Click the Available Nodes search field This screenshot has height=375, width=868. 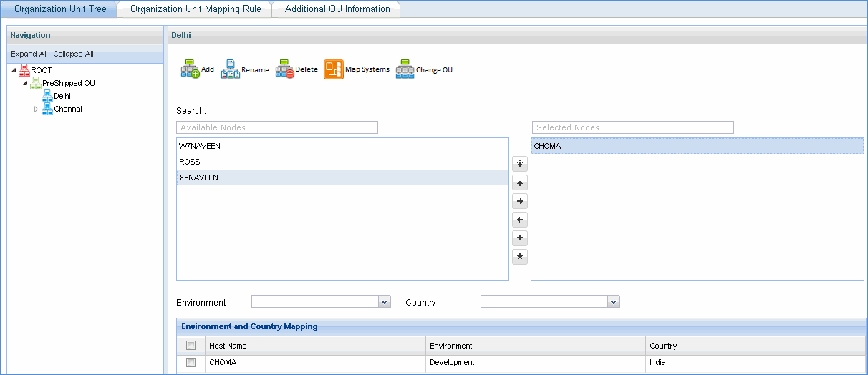coord(276,127)
